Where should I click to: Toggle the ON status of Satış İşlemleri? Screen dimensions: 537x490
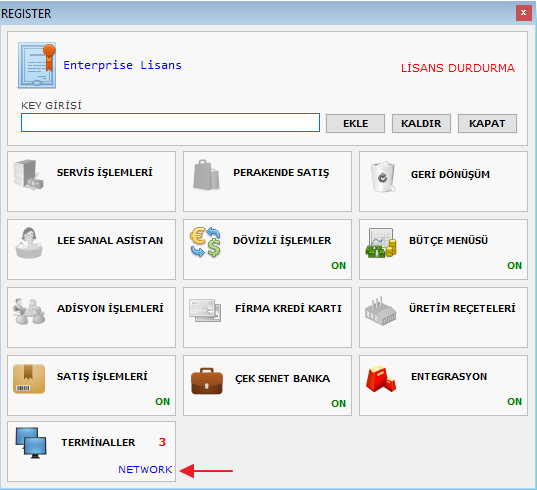162,401
